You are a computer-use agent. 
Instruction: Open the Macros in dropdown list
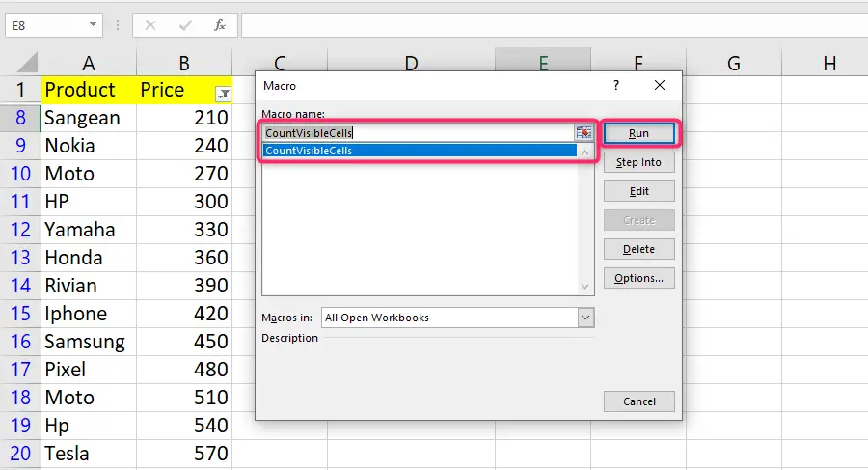(585, 318)
